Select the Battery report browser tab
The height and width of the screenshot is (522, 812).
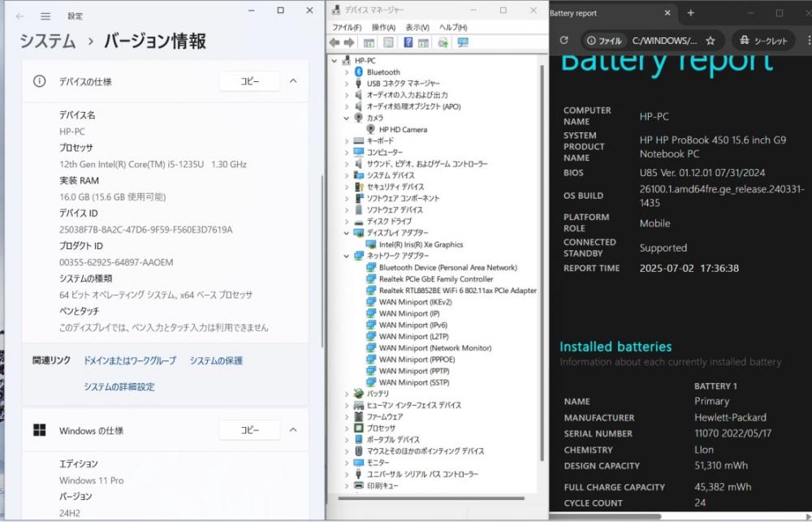coord(611,13)
